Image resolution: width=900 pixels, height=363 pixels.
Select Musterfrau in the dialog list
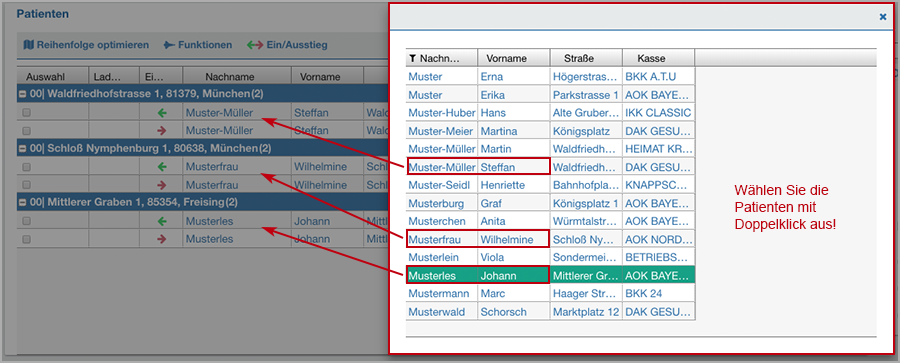[x=436, y=240]
